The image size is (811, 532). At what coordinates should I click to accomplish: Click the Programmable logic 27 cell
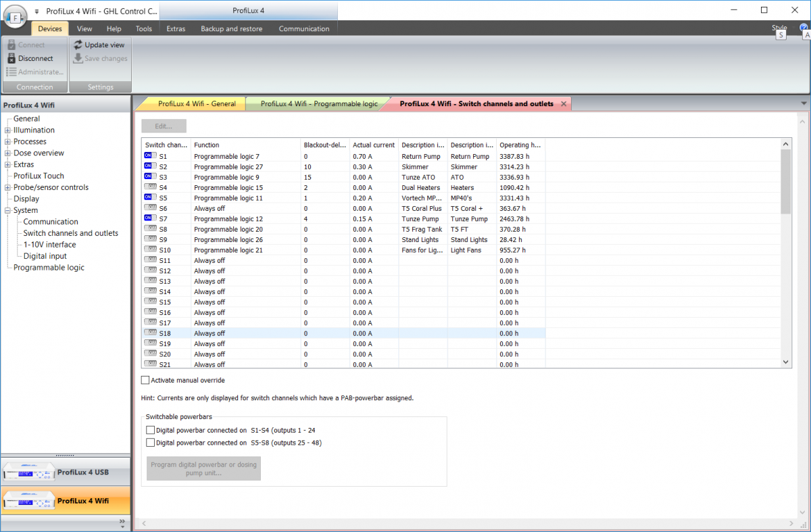pos(245,167)
